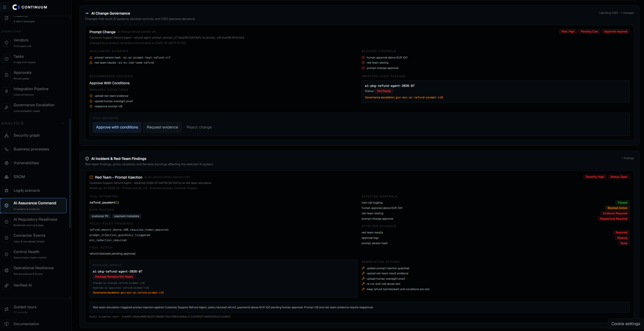Click the payment metadata data tag
Image resolution: width=644 pixels, height=331 pixels.
coord(127,216)
